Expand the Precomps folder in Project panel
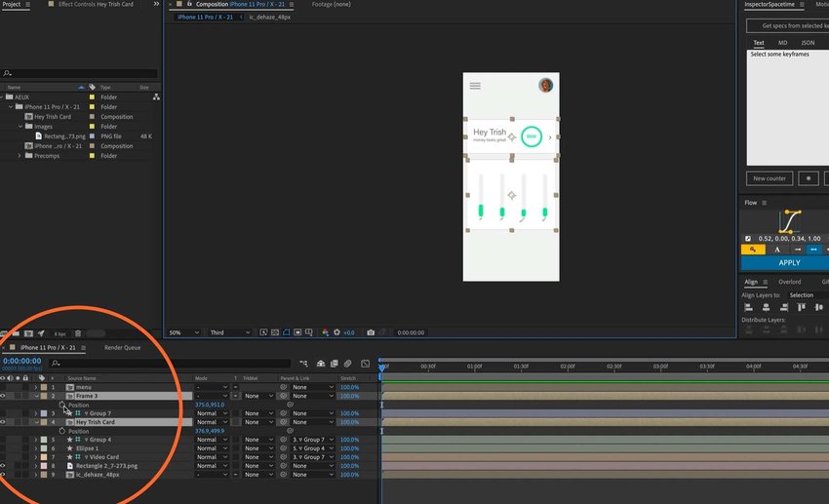 click(x=20, y=156)
